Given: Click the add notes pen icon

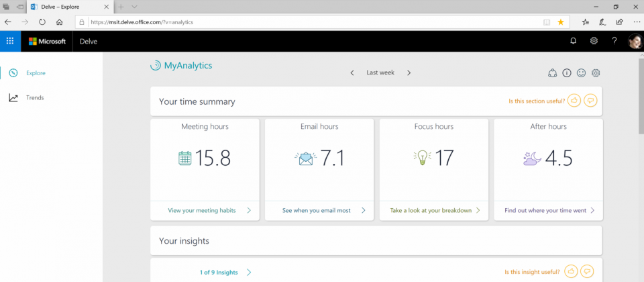Looking at the screenshot, I should point(602,22).
